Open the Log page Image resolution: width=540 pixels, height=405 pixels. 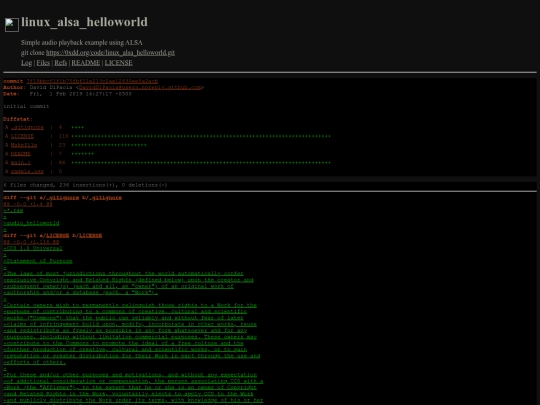(27, 63)
